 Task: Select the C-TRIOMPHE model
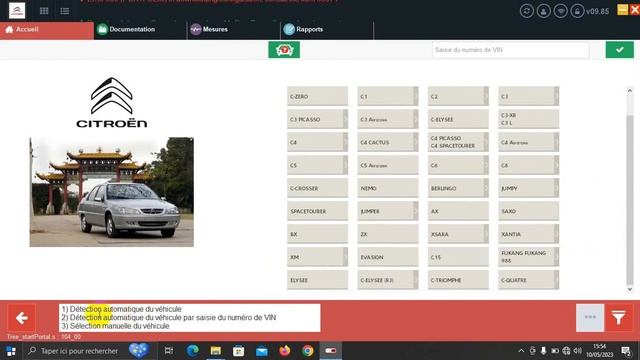point(458,280)
